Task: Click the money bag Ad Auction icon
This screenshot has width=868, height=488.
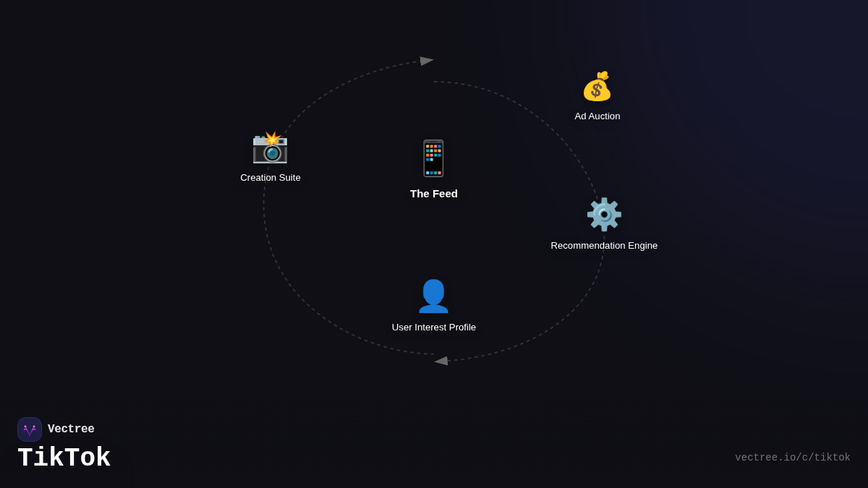Action: pos(597,87)
